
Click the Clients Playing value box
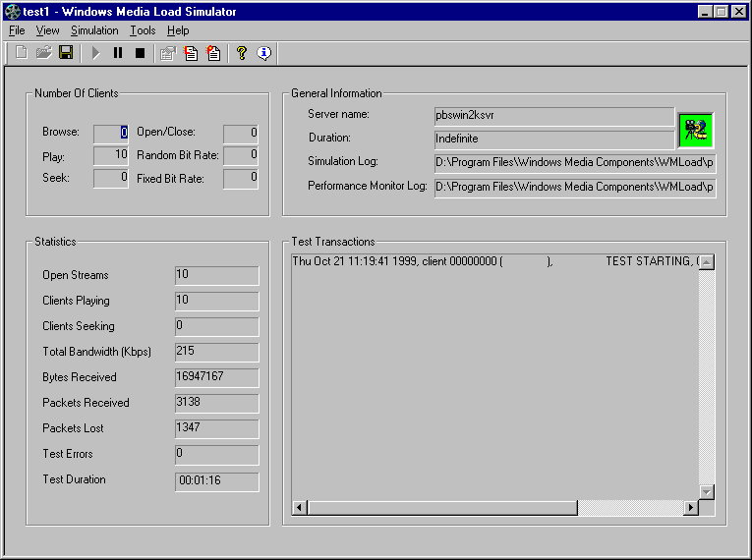click(217, 301)
